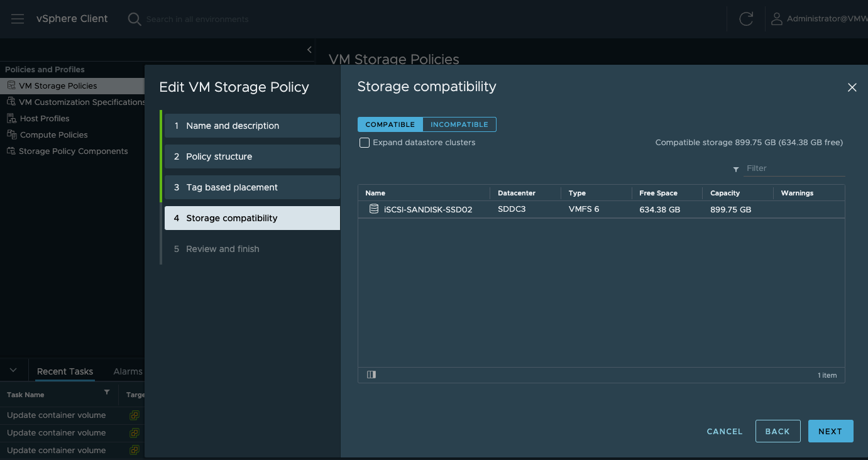Click the 634.38 GB free space cell
Viewport: 868px width, 460px height.
(660, 209)
